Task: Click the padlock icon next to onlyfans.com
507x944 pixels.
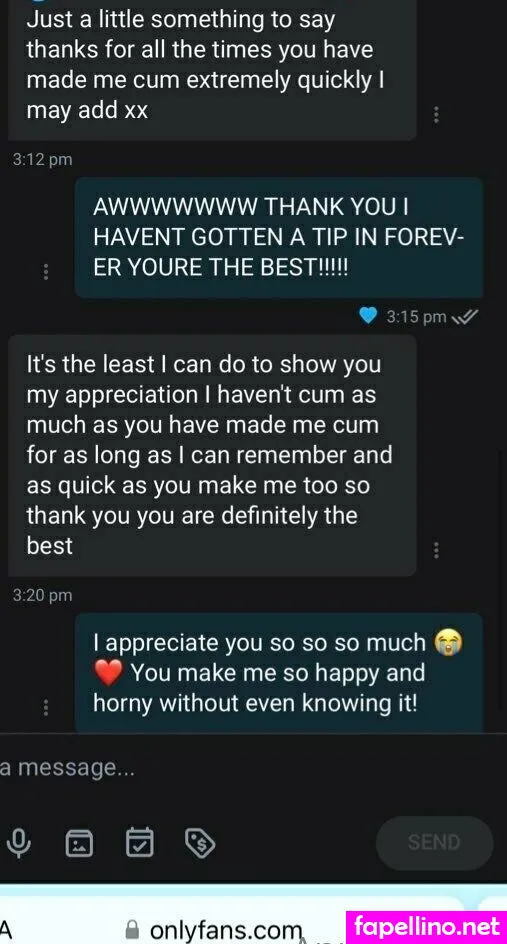Action: pyautogui.click(x=134, y=930)
